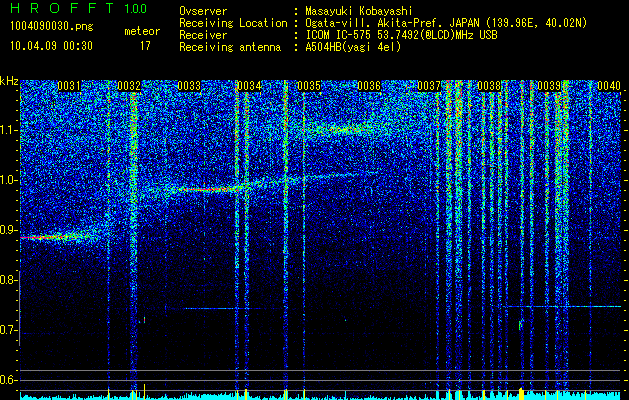Click the 0.8 frequency axis label
The width and height of the screenshot is (629, 400).
[x=9, y=280]
